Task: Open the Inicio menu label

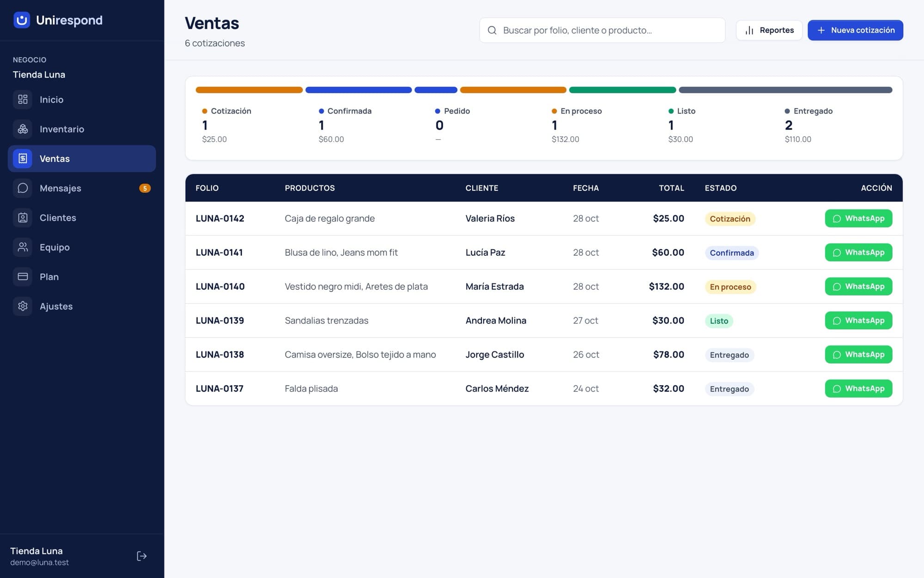Action: click(x=51, y=99)
